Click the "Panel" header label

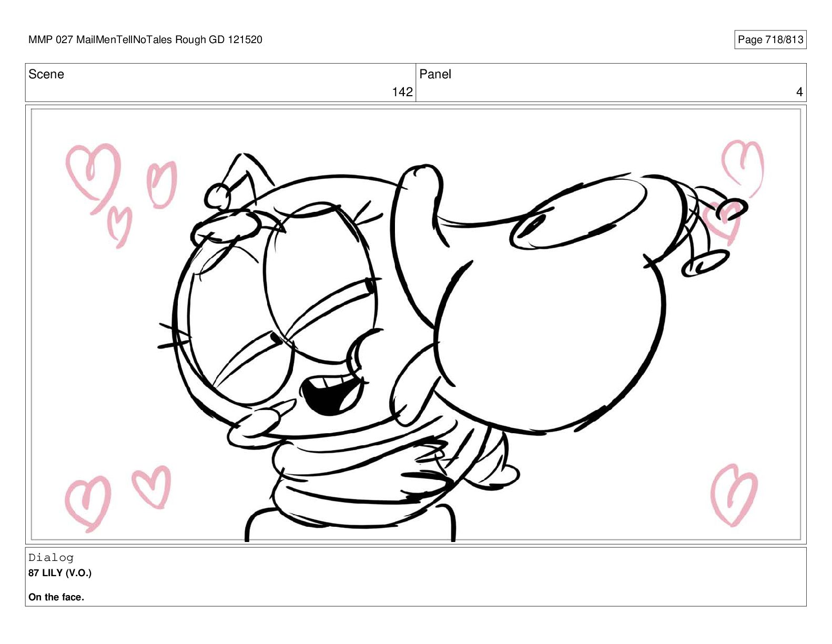click(x=435, y=74)
